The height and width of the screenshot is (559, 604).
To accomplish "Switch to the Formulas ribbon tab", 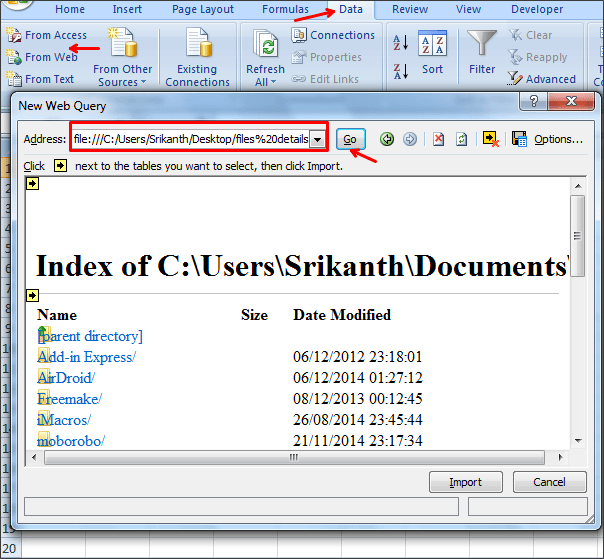I will coord(285,9).
